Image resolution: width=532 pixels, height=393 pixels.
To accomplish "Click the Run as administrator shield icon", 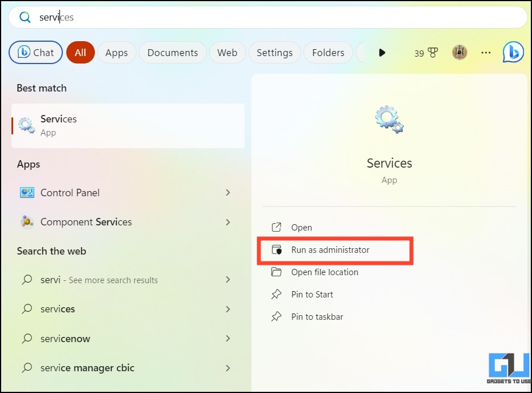I will tap(277, 249).
